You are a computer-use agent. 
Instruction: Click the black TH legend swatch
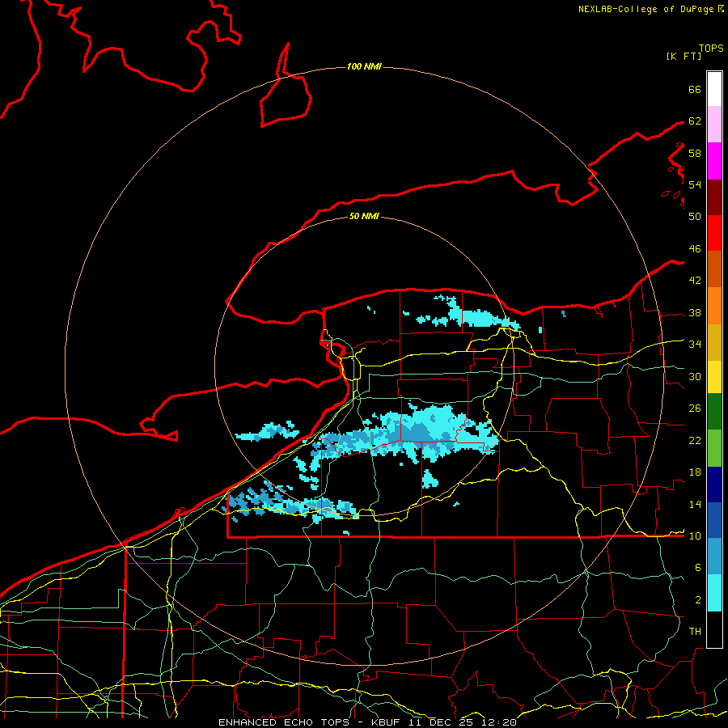point(714,629)
